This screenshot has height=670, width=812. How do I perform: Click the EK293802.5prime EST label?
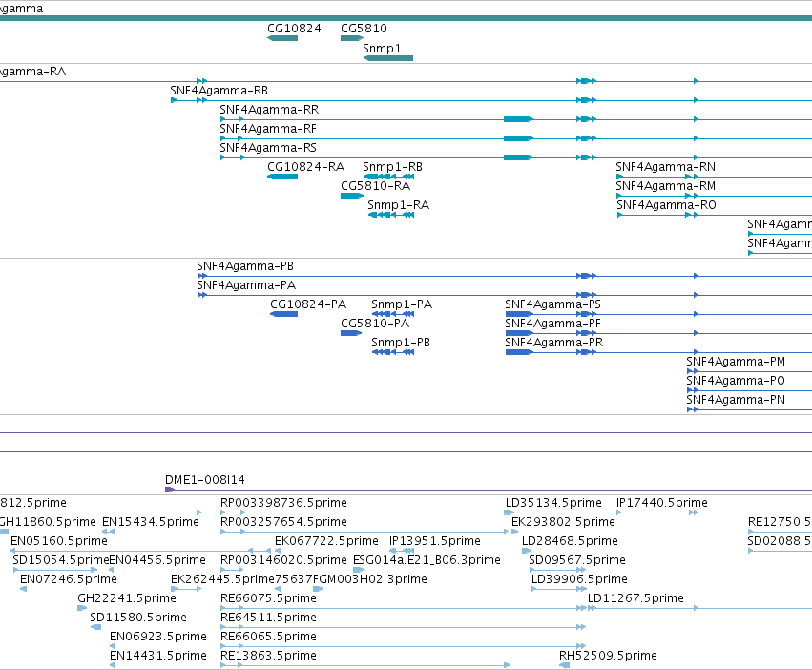click(563, 522)
